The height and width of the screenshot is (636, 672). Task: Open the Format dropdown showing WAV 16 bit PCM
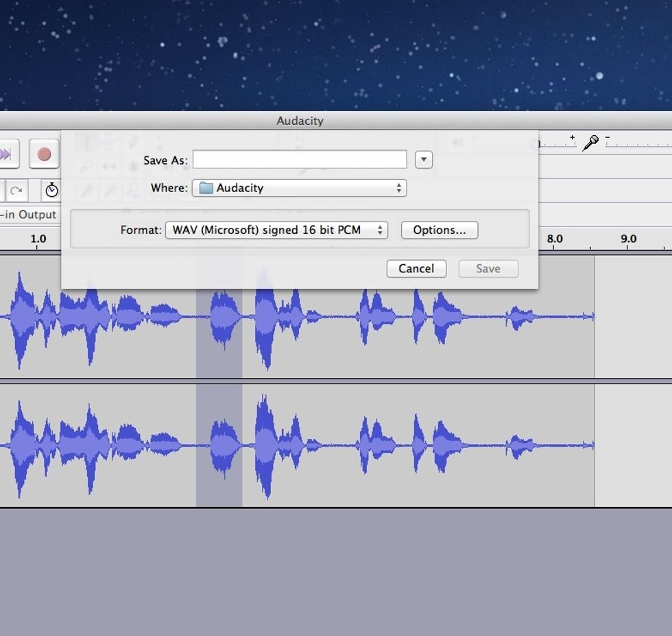(276, 230)
